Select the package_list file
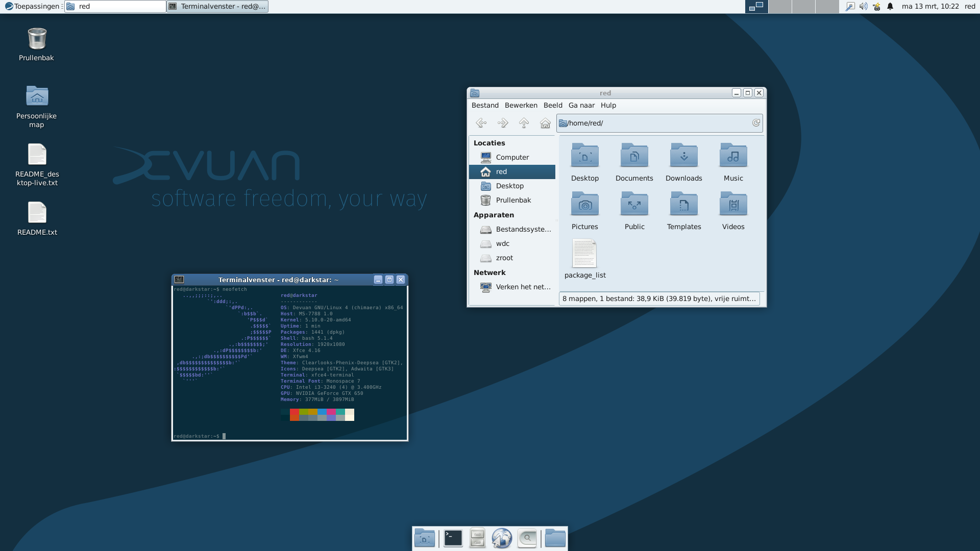The image size is (980, 551). click(x=585, y=259)
